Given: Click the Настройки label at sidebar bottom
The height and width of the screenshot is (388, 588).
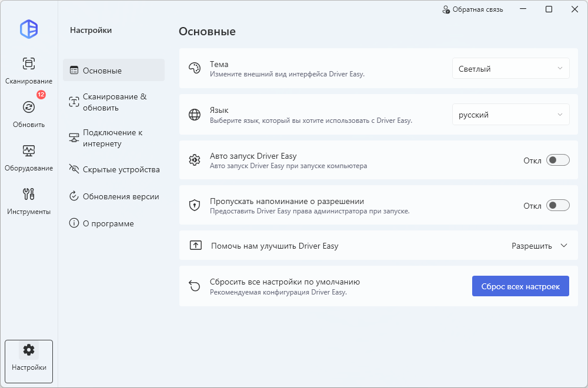Looking at the screenshot, I should [29, 367].
